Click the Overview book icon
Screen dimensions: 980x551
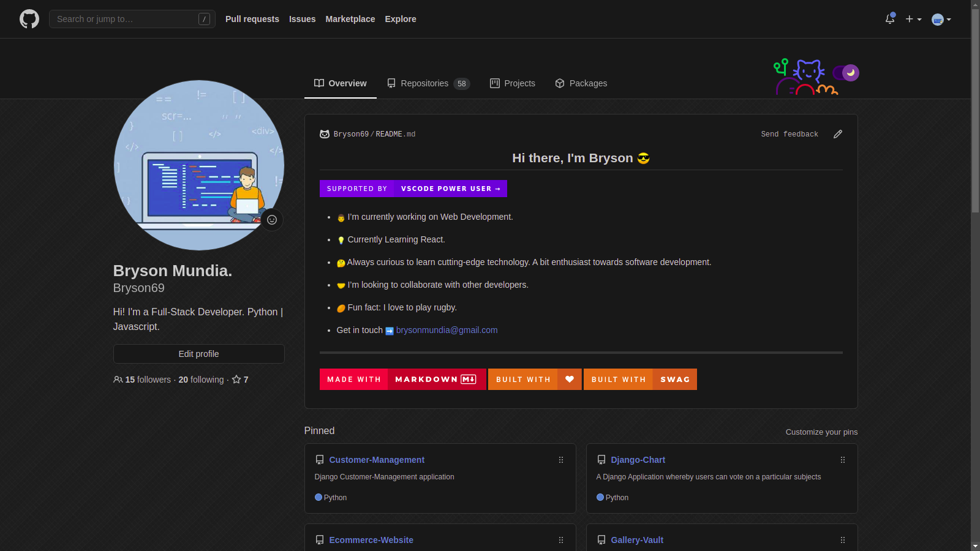coord(319,83)
